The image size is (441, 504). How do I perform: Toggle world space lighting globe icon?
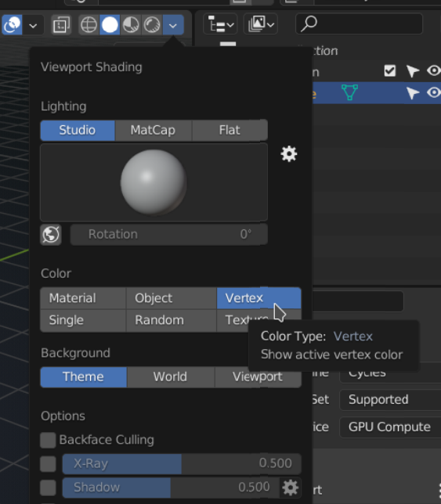tap(51, 234)
